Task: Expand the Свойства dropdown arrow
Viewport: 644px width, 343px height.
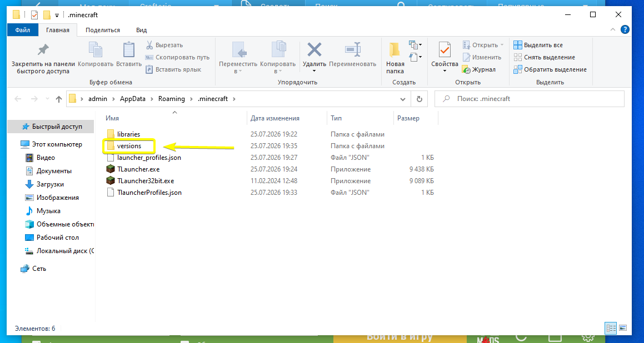Action: [445, 71]
